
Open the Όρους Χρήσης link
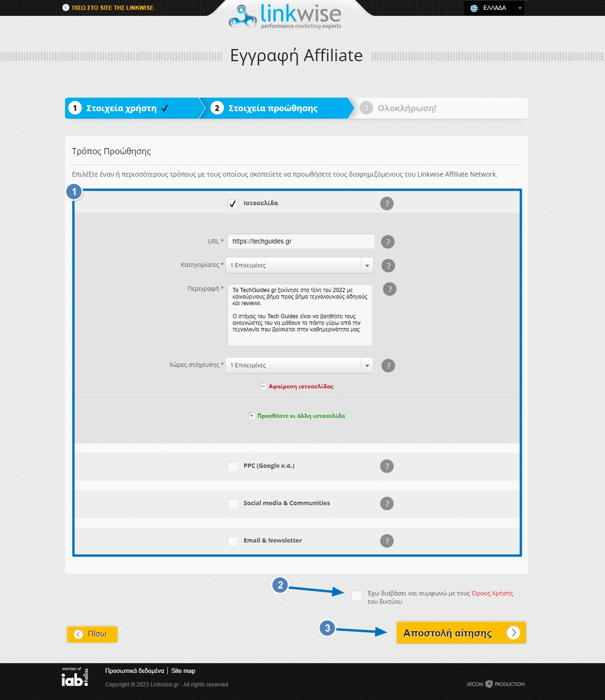(x=491, y=593)
